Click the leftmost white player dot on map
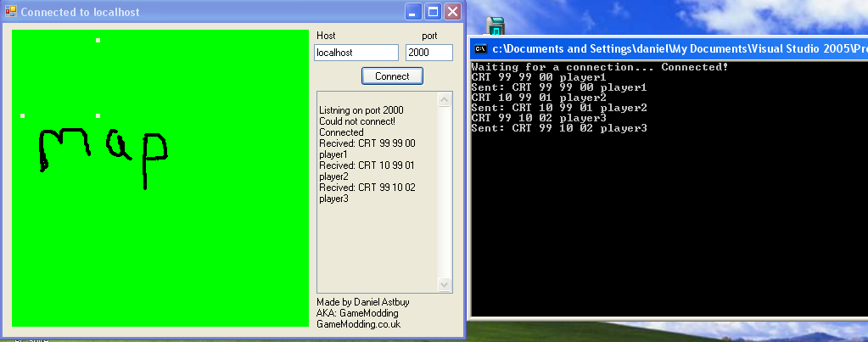 click(x=22, y=115)
